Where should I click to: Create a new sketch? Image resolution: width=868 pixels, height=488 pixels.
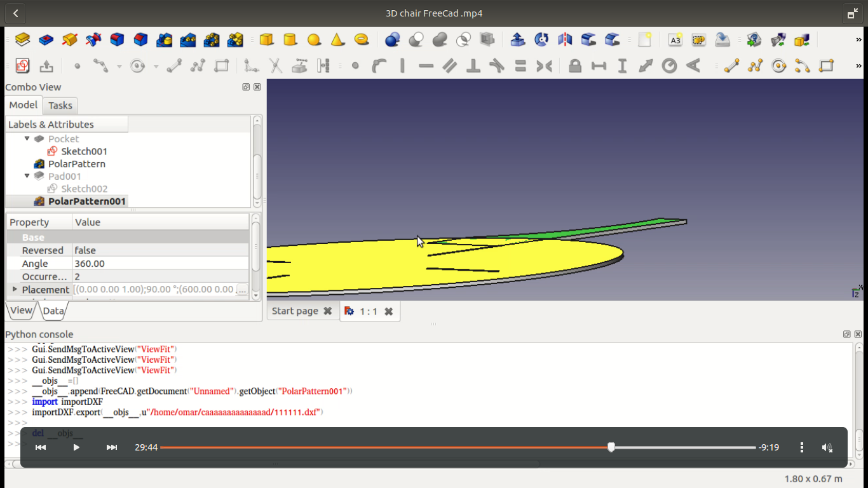coord(22,65)
